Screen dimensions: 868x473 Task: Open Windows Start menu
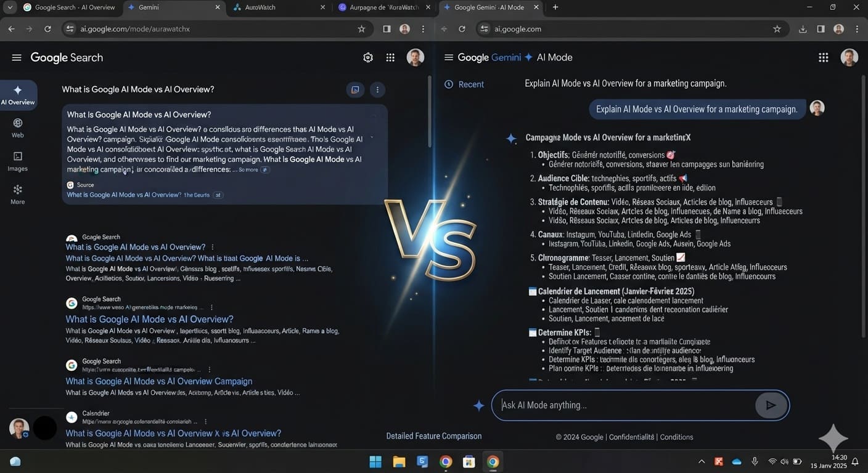click(375, 461)
